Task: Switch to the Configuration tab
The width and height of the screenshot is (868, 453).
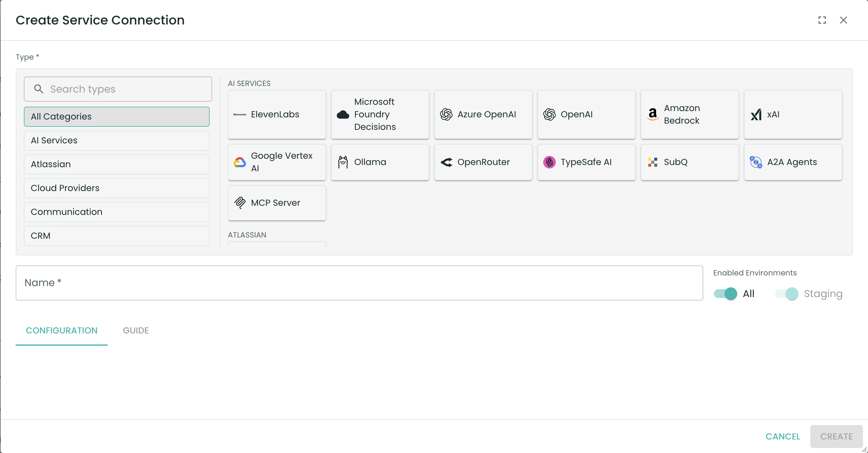Action: [x=62, y=330]
